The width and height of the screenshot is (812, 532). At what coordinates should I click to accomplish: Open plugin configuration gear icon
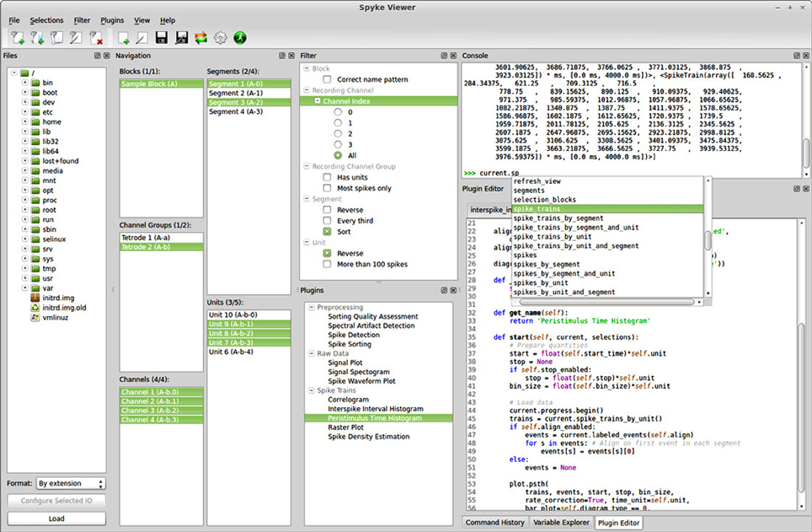[221, 38]
